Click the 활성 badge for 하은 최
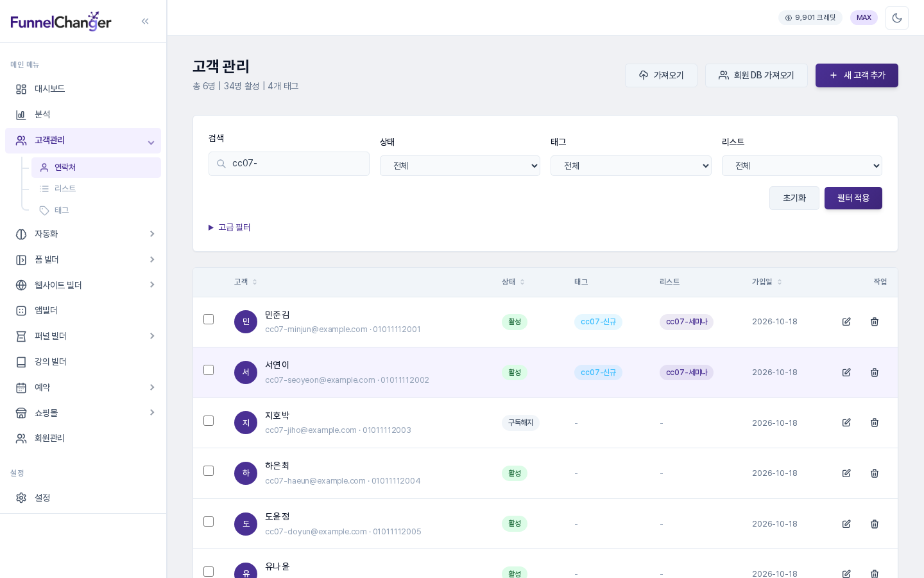The width and height of the screenshot is (924, 578). (515, 473)
